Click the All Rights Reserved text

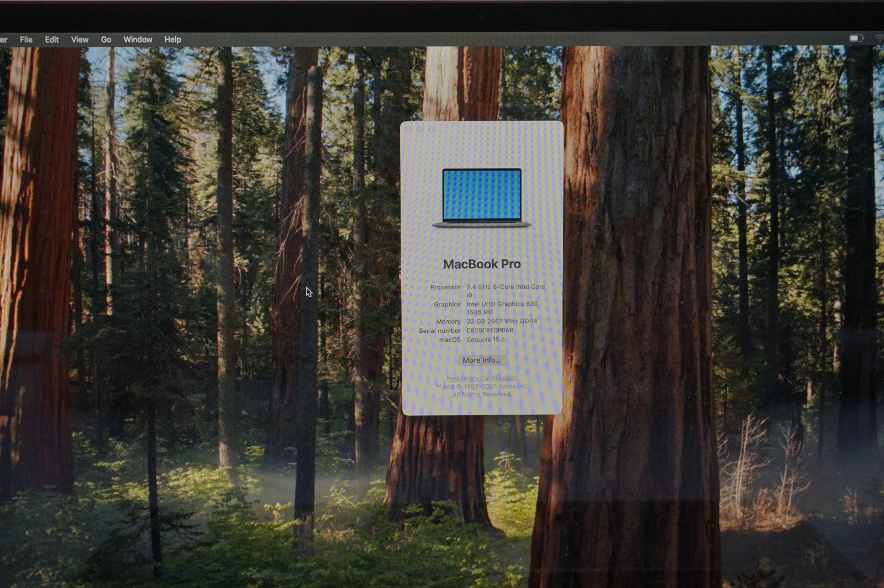pos(482,394)
